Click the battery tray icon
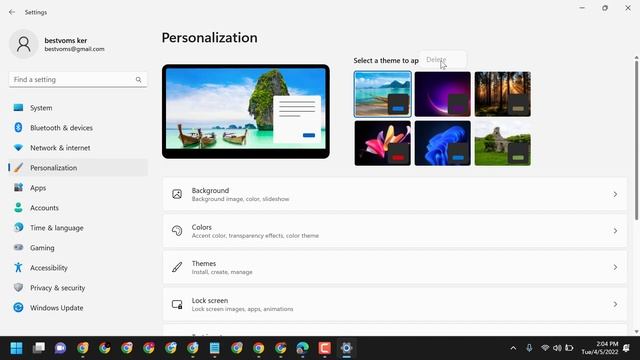This screenshot has height=360, width=640. point(569,348)
